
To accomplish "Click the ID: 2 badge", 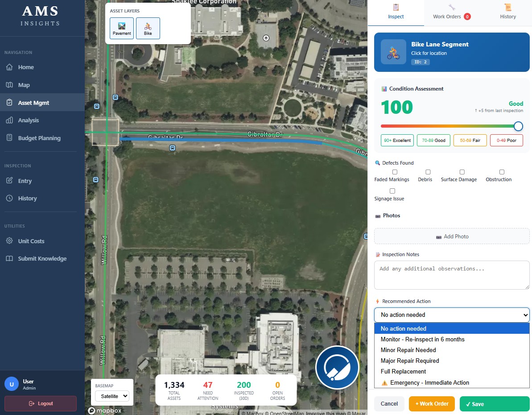I will (421, 62).
